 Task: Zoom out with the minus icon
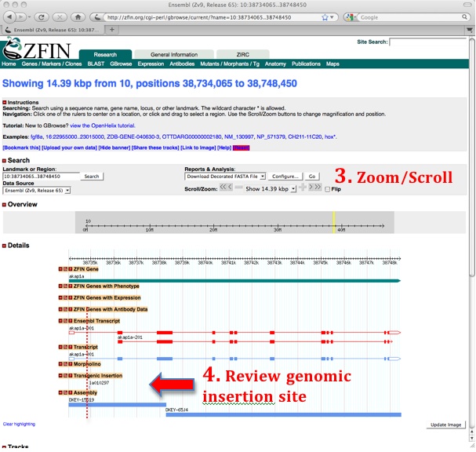pos(238,188)
